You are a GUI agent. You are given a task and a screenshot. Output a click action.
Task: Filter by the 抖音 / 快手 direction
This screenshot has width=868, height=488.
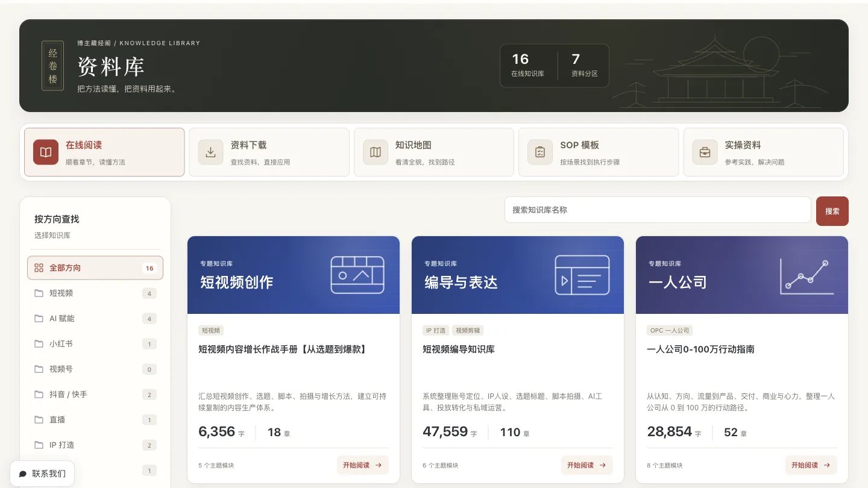95,395
